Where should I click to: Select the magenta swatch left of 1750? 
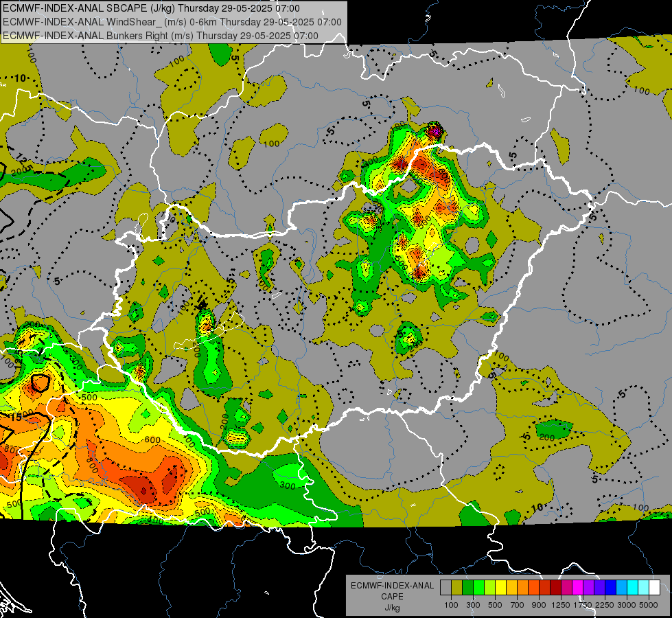click(578, 587)
